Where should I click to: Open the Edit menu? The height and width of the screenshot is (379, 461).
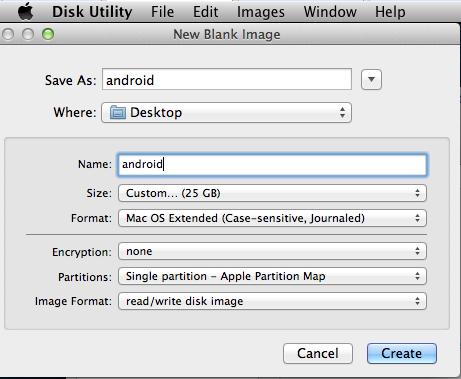206,12
